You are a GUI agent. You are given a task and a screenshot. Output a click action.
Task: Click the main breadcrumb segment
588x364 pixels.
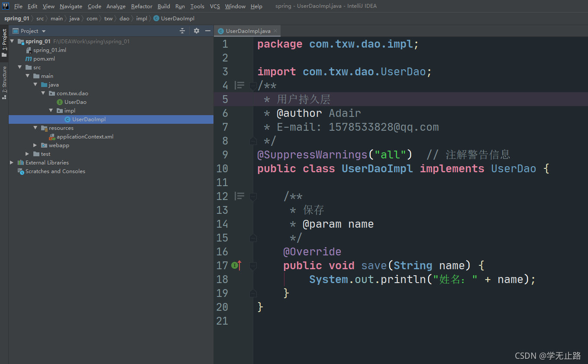56,19
